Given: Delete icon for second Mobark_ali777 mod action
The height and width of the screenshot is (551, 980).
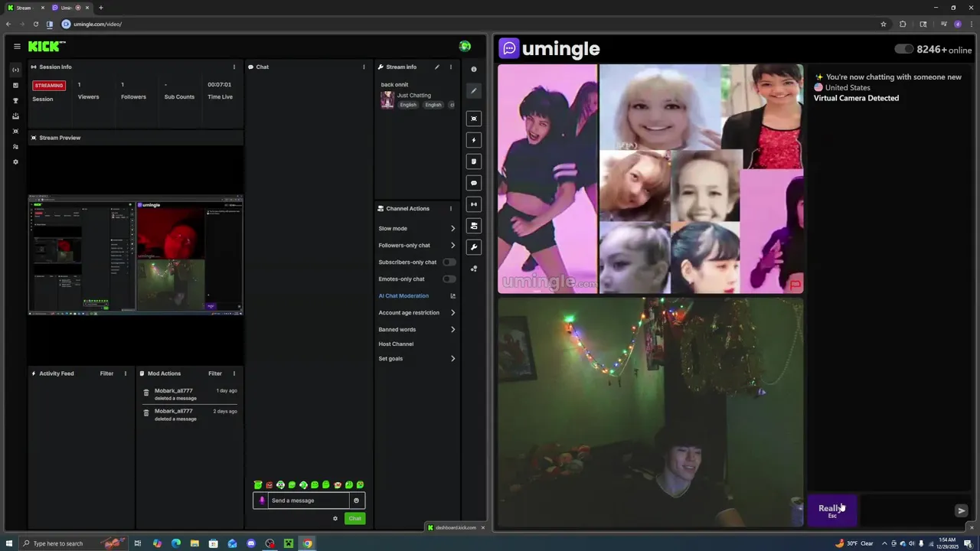Looking at the screenshot, I should click(x=146, y=414).
